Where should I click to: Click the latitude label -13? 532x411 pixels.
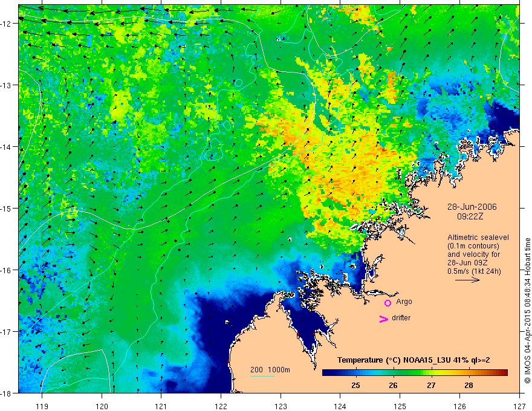pos(7,85)
